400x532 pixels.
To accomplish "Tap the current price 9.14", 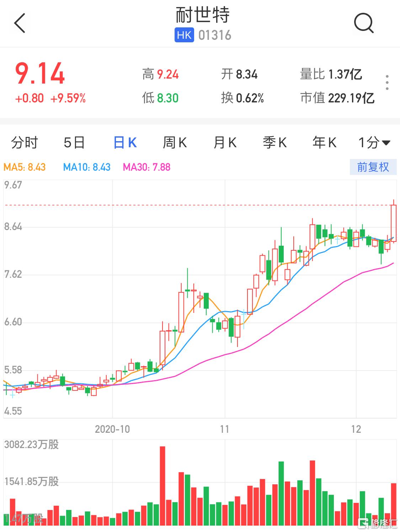I will tap(40, 74).
